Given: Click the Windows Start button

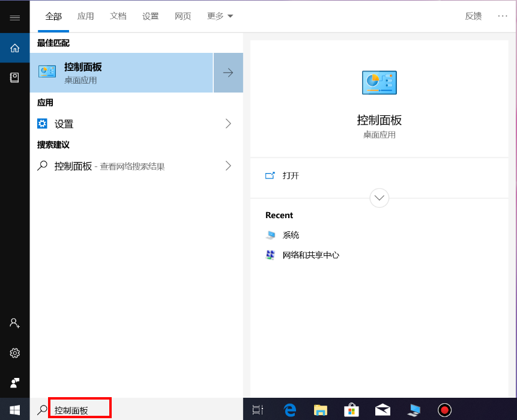Looking at the screenshot, I should 14,410.
